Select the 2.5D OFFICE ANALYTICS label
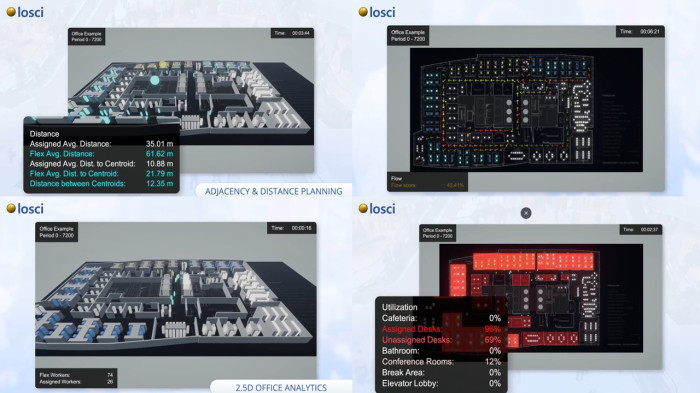This screenshot has width=700, height=393. 281,387
